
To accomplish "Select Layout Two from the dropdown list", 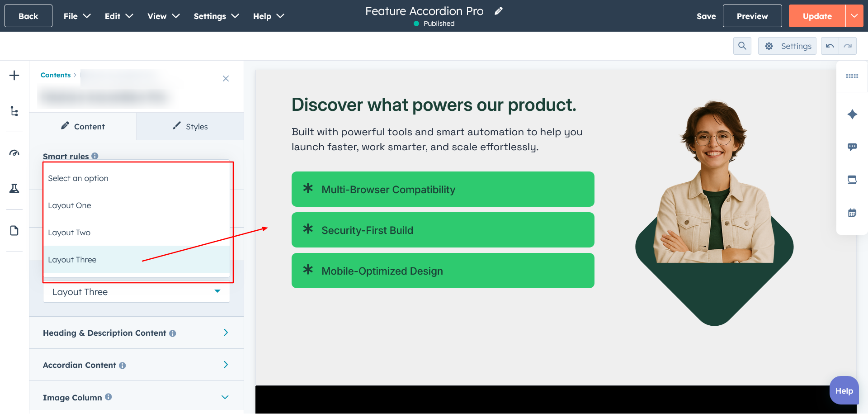I will (69, 233).
